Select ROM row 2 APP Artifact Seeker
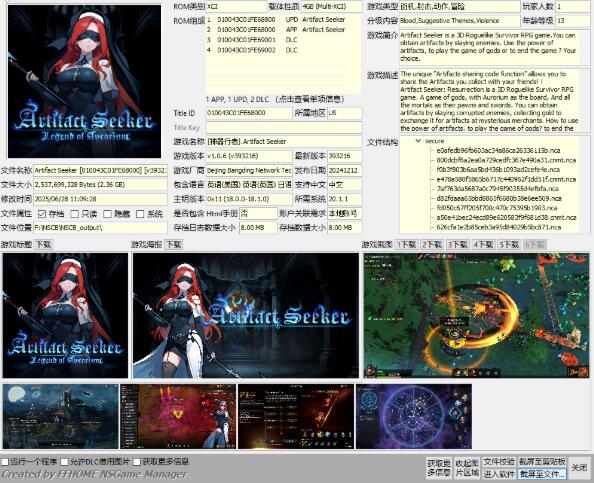 tap(283, 30)
